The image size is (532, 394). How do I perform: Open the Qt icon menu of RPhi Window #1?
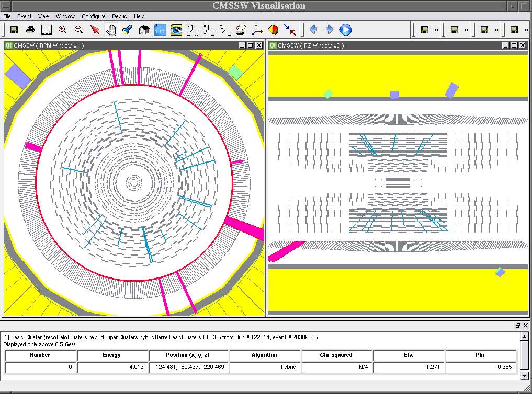8,45
